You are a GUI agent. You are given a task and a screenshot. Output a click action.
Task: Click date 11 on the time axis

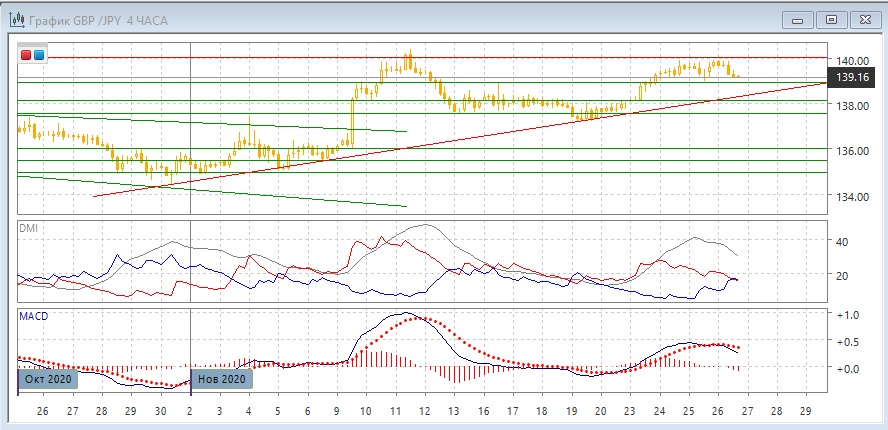pyautogui.click(x=395, y=411)
